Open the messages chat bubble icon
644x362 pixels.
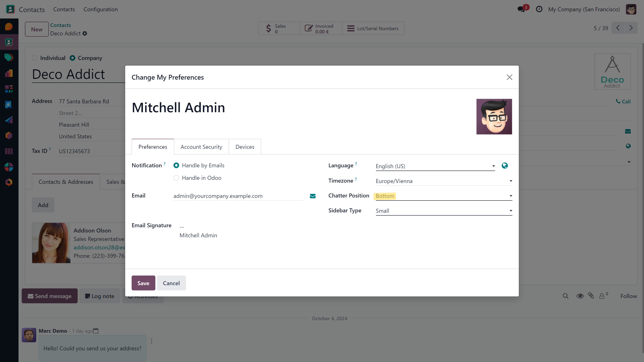point(521,9)
